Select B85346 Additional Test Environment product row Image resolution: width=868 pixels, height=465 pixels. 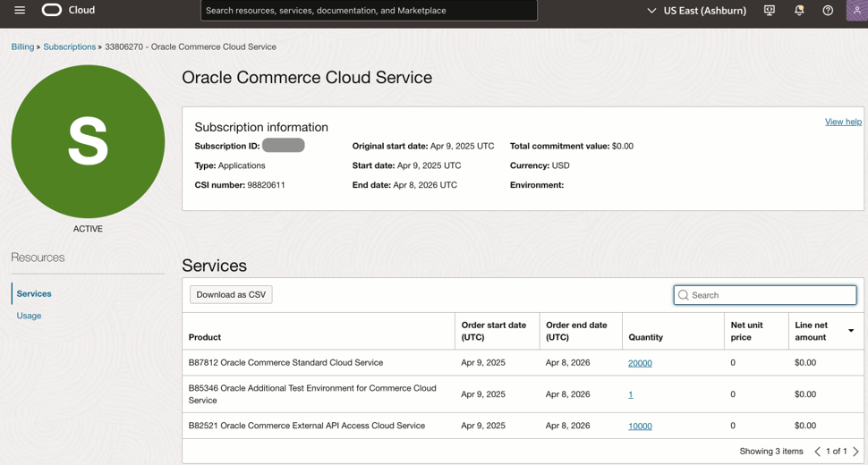click(x=523, y=394)
